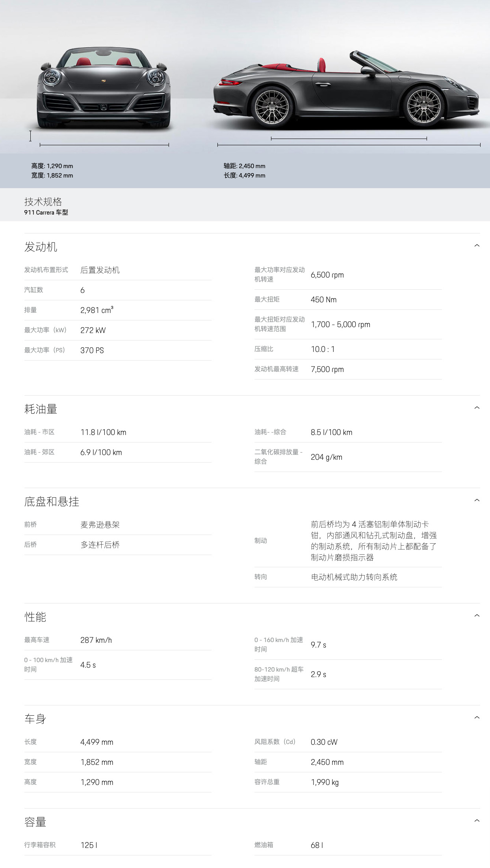Select the 1,700 - 5,000 rpm value

tap(341, 324)
